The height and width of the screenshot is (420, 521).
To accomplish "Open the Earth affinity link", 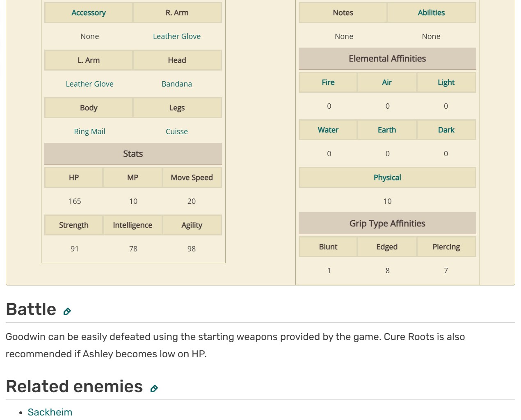I will (x=387, y=130).
